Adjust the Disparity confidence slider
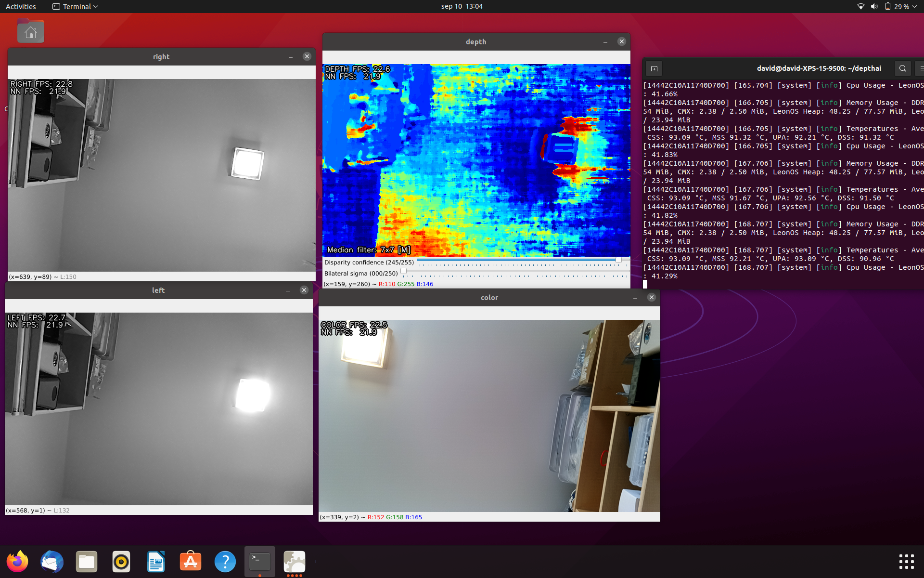This screenshot has height=578, width=924. point(618,260)
